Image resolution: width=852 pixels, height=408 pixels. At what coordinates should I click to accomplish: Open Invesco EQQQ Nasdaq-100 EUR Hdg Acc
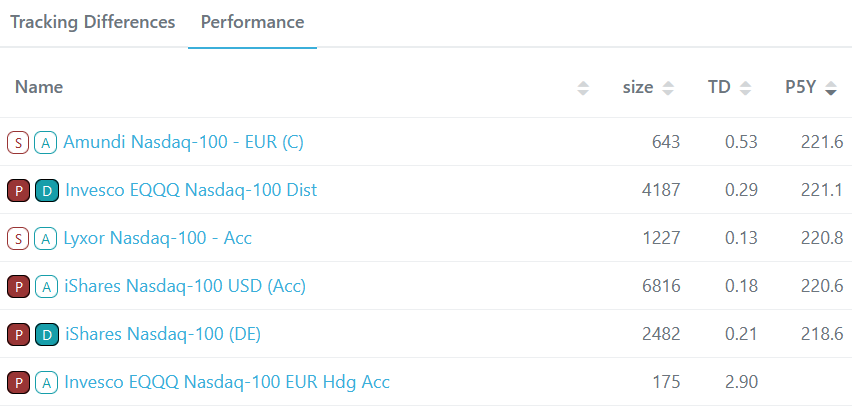[226, 382]
